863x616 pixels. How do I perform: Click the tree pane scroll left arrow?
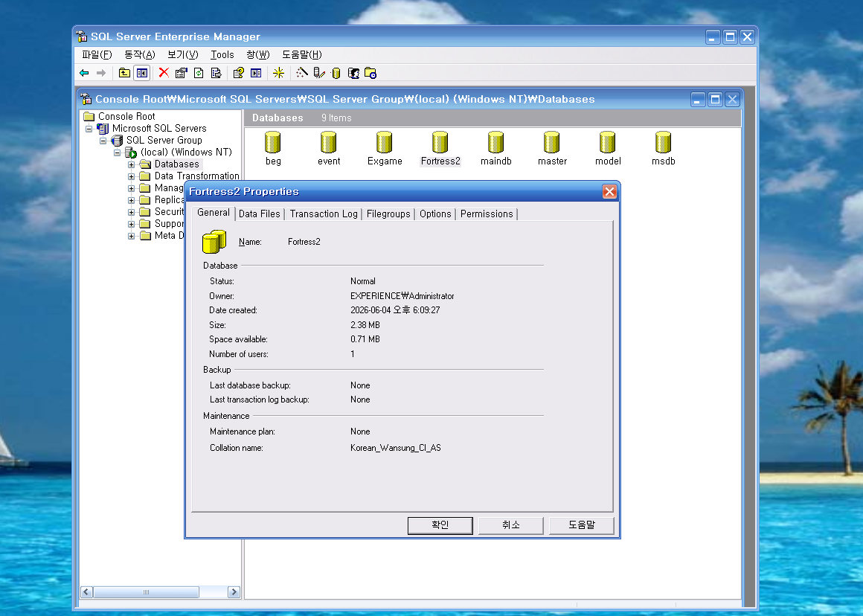coord(86,591)
